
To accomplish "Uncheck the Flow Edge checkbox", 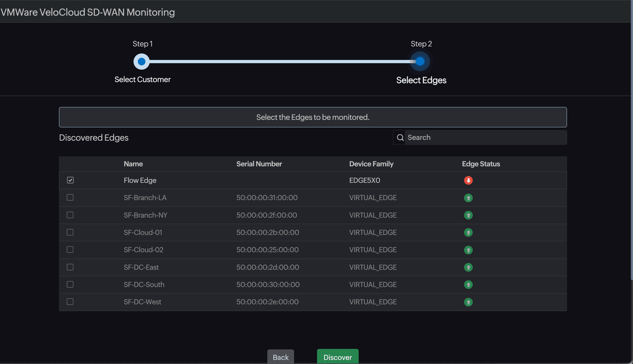I will (x=70, y=180).
